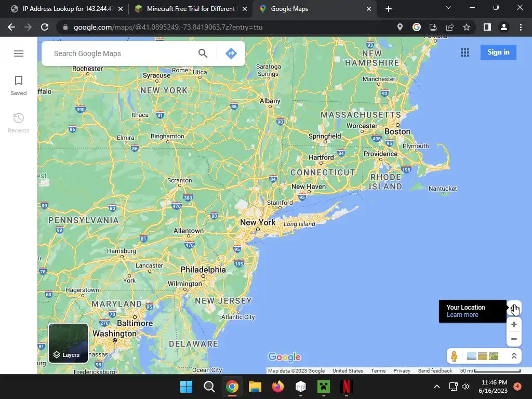Click the Albany city label

[270, 101]
